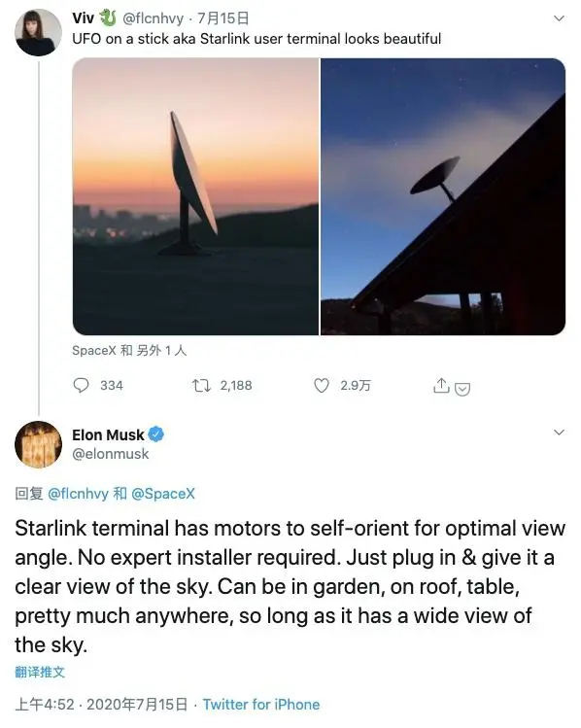
Task: Open the share upload icon
Action: pos(441,385)
